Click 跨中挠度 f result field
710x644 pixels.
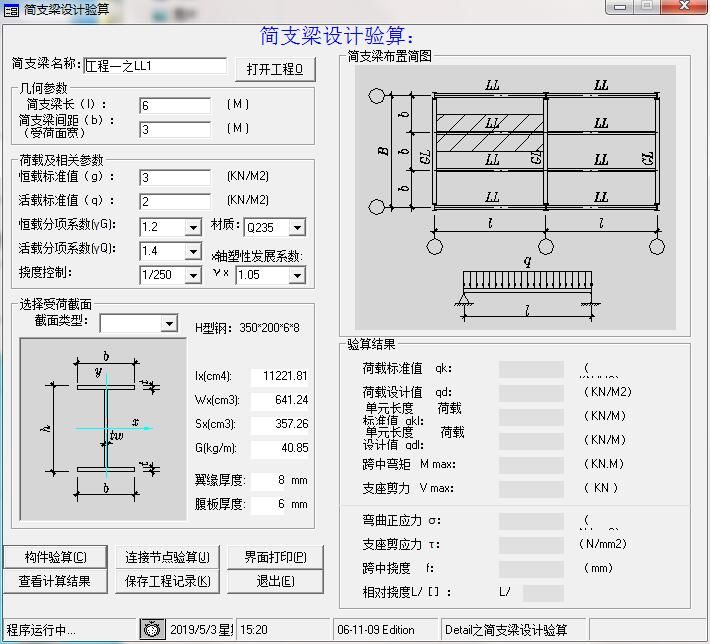[x=531, y=569]
